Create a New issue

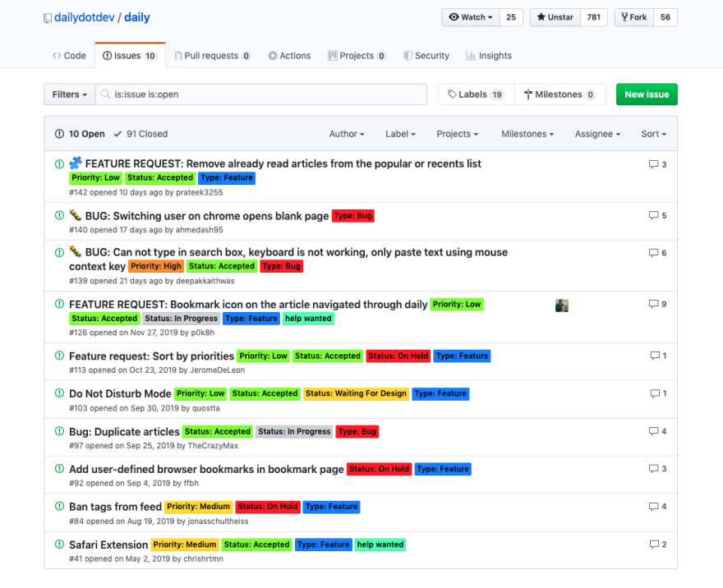(647, 94)
